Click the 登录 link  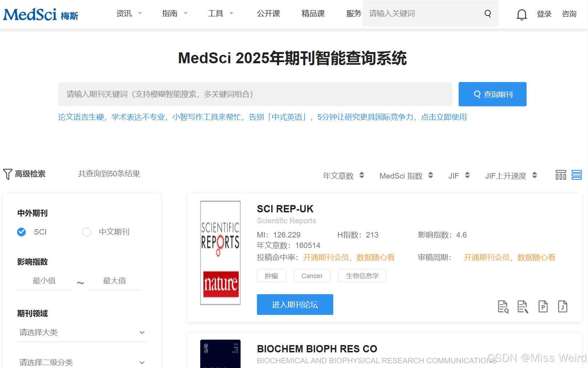click(x=544, y=14)
